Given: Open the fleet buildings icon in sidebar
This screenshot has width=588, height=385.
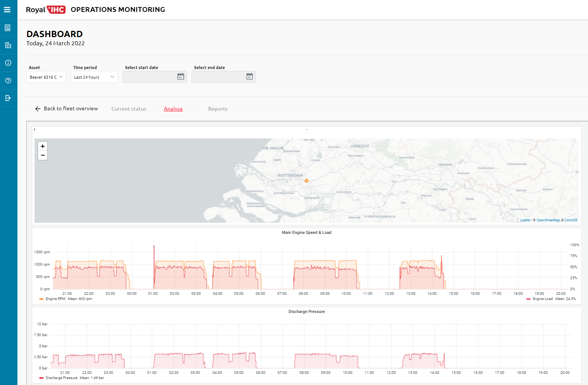Looking at the screenshot, I should coord(8,45).
